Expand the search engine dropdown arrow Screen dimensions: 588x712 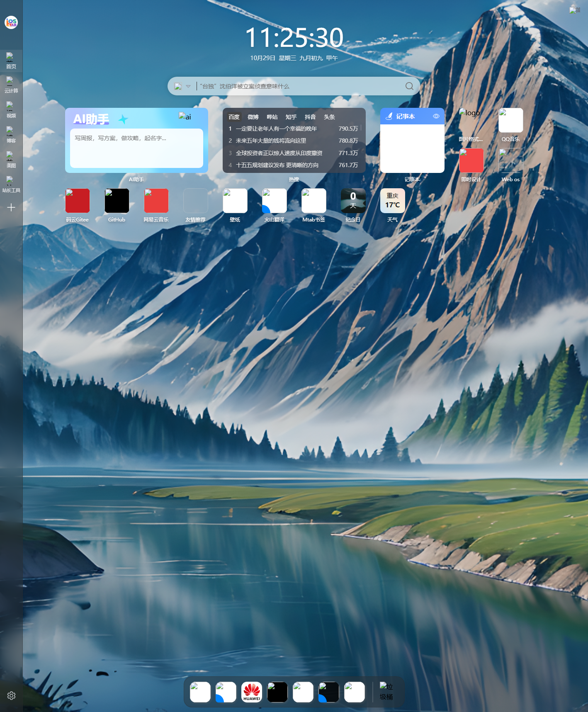[188, 86]
